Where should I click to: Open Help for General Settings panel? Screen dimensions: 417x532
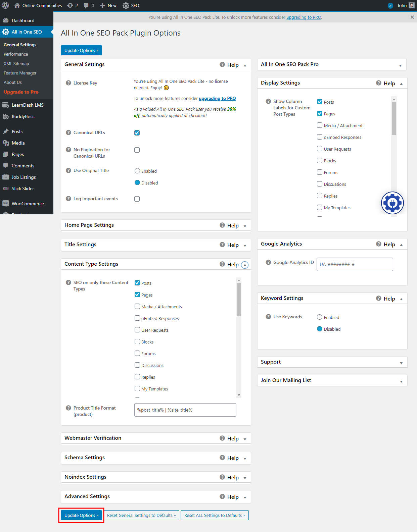click(229, 65)
